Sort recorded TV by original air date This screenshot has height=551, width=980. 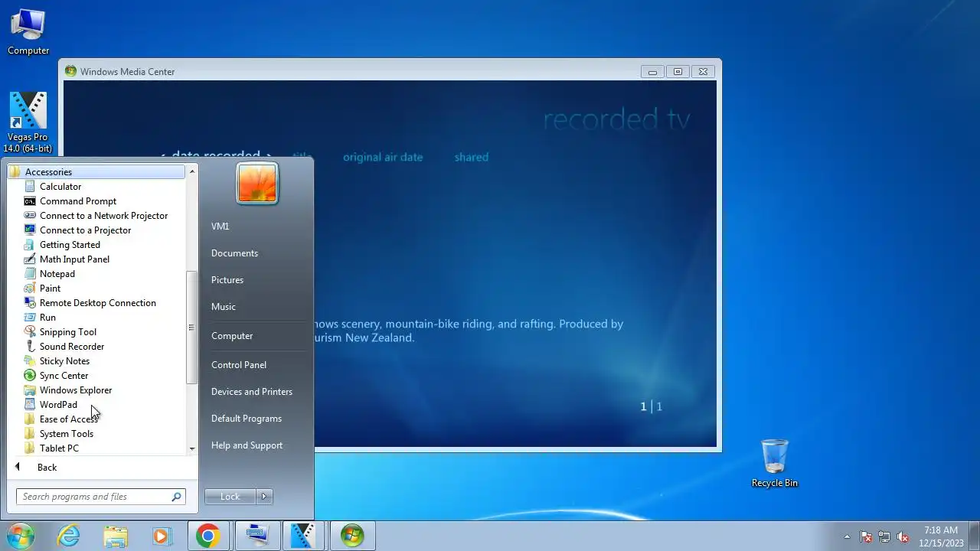383,157
